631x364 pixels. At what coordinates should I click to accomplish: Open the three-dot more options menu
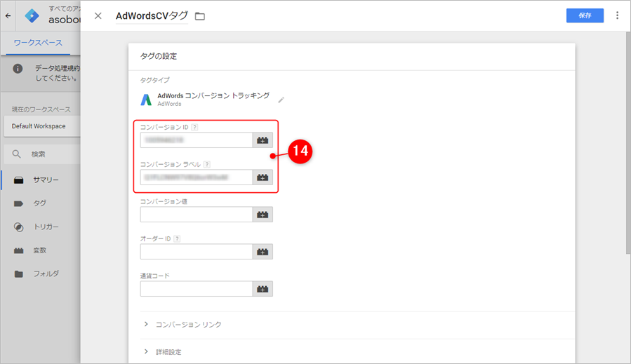pos(617,15)
